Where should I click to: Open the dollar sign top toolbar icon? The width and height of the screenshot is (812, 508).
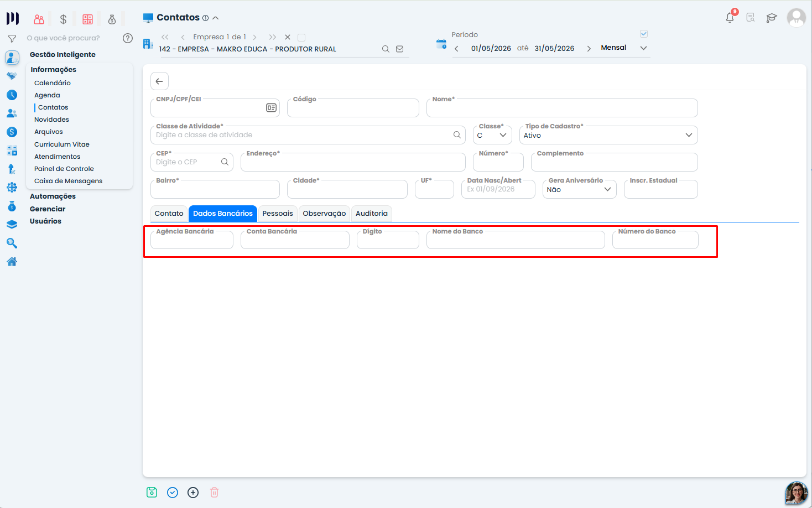click(x=63, y=19)
